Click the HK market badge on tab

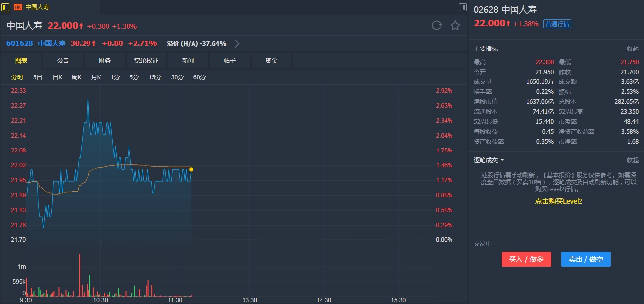18,7
